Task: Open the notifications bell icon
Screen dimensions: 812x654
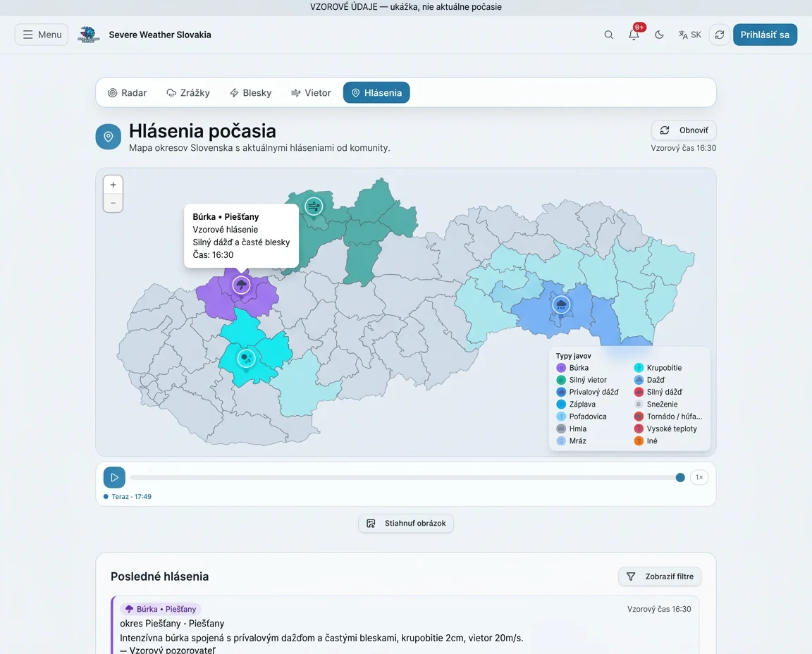Action: (x=634, y=35)
